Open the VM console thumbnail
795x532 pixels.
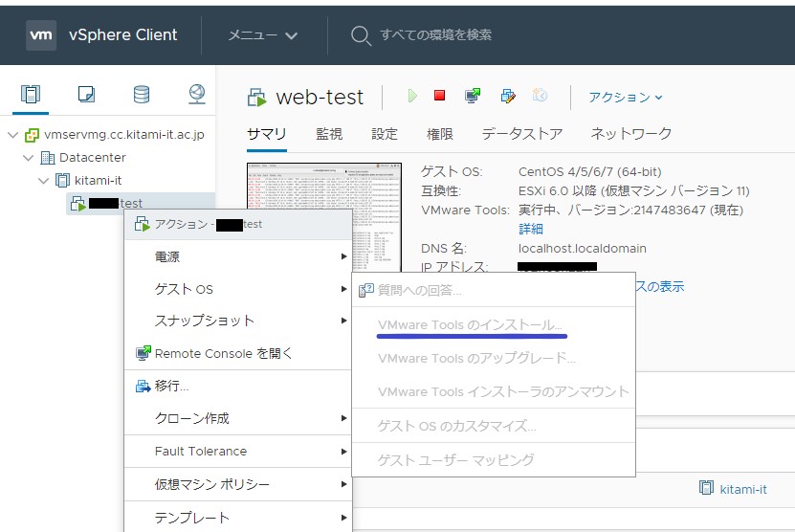tap(324, 217)
